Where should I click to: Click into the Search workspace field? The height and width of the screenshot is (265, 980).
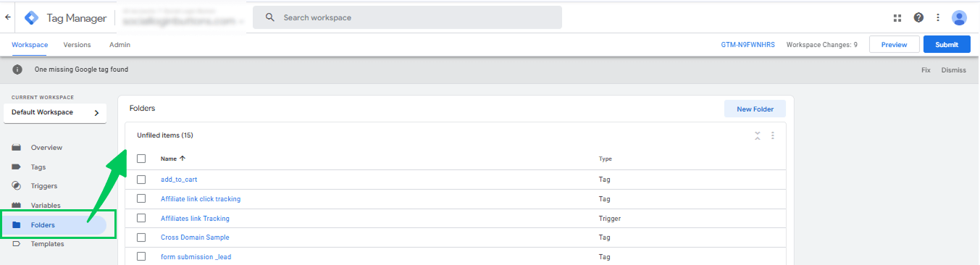[x=407, y=17]
